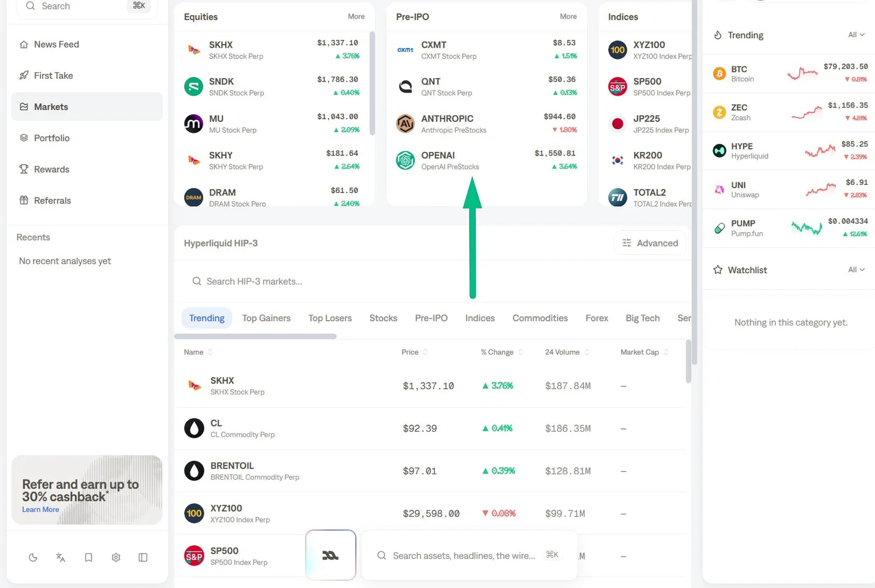Click the SKHX logo in Equities
This screenshot has width=875, height=588.
[x=194, y=50]
